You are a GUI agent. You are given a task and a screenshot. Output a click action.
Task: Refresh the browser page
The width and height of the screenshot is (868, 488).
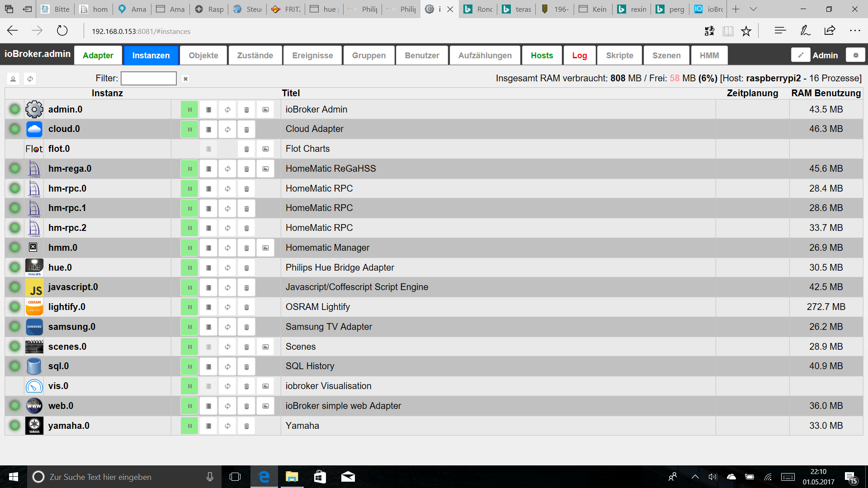62,31
